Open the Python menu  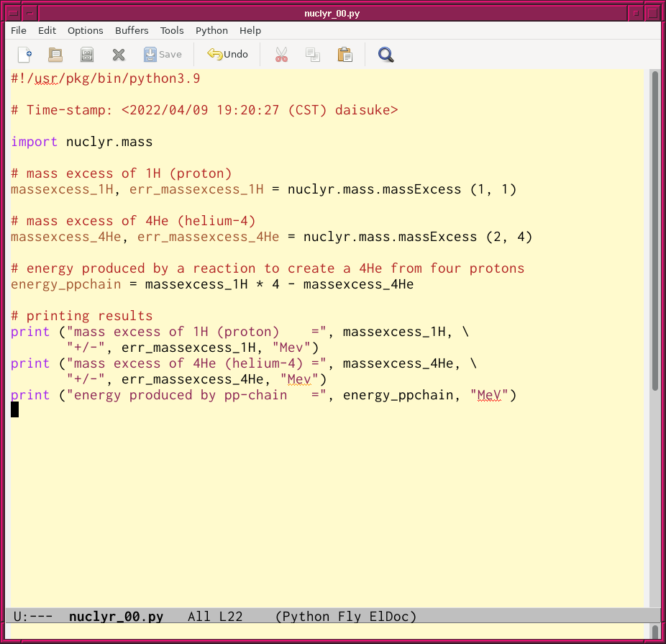pos(211,30)
